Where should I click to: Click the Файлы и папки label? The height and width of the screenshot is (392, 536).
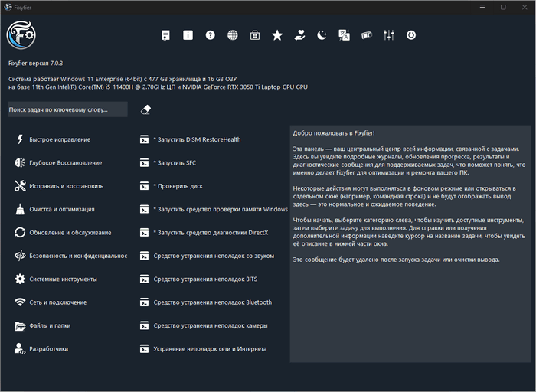pos(50,325)
